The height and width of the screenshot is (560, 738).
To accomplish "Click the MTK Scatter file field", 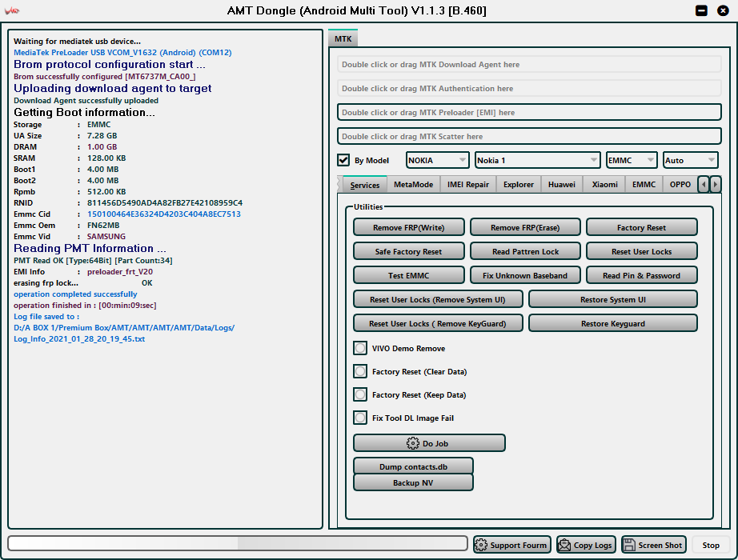I will [x=529, y=137].
